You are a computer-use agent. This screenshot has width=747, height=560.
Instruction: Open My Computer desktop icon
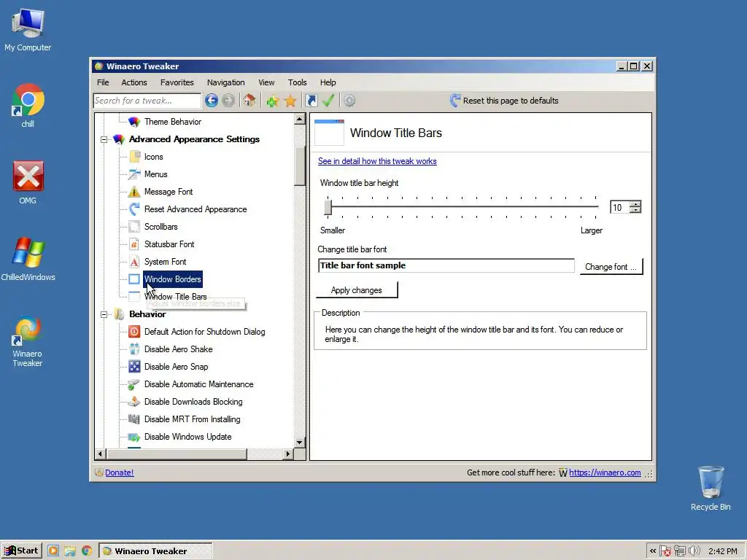[x=28, y=31]
